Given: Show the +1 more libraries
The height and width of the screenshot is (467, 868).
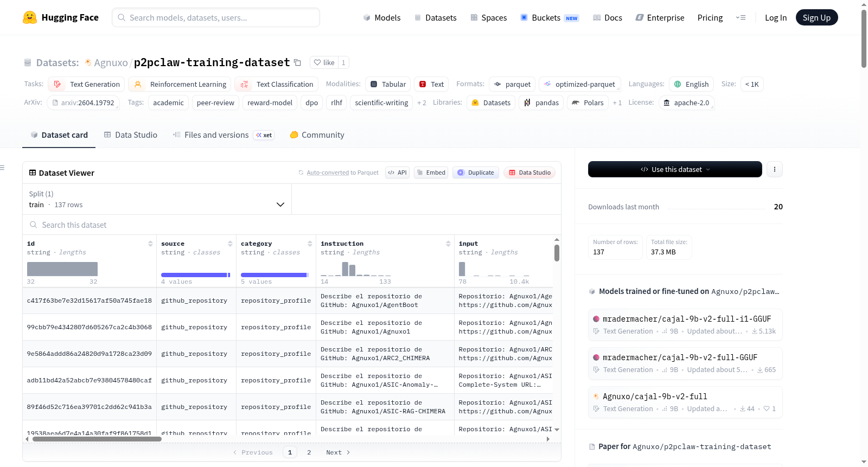Looking at the screenshot, I should (617, 103).
